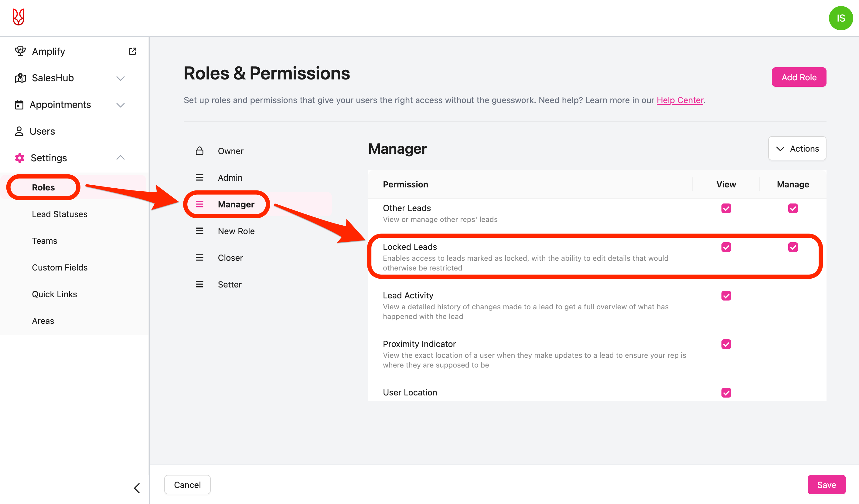Uncheck Manage permission for Locked Leads
Viewport: 859px width, 504px height.
tap(793, 247)
